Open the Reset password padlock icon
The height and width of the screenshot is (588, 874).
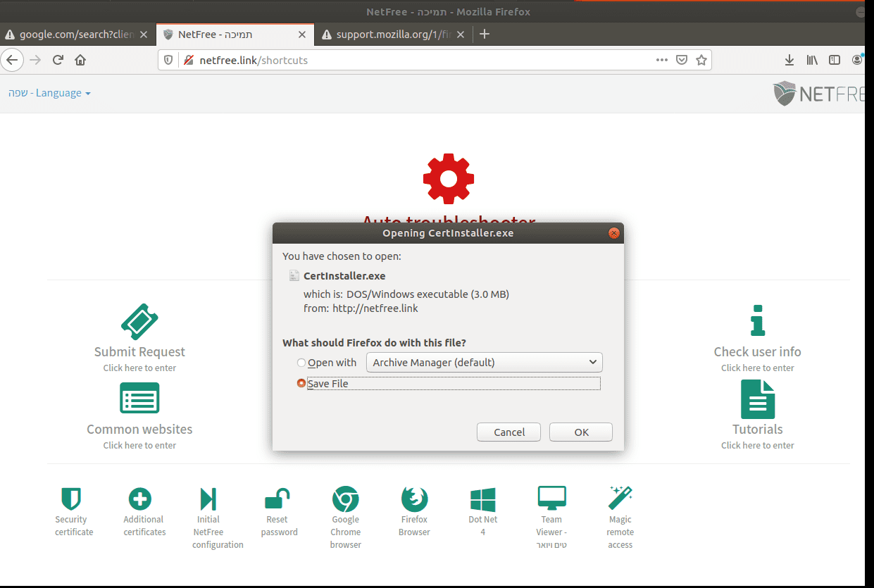pyautogui.click(x=277, y=499)
